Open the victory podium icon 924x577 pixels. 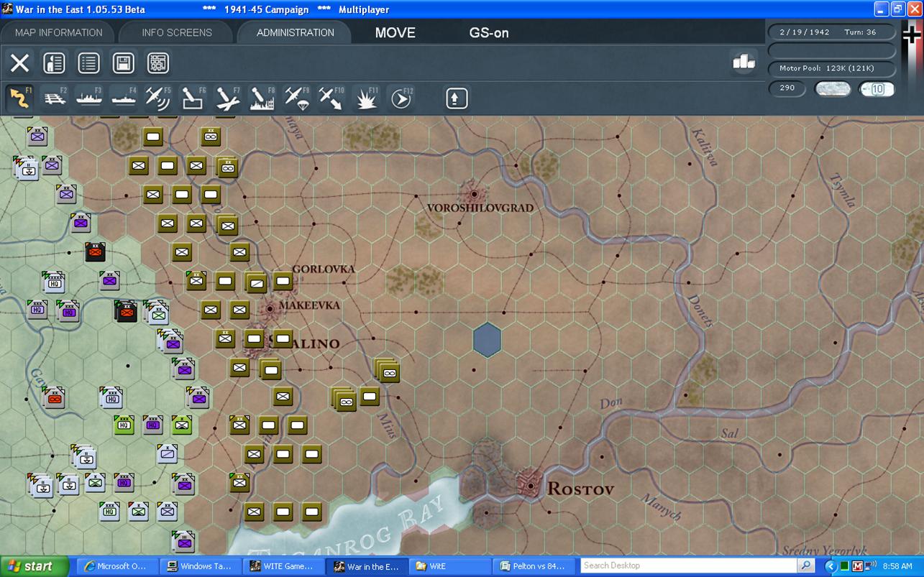click(744, 63)
